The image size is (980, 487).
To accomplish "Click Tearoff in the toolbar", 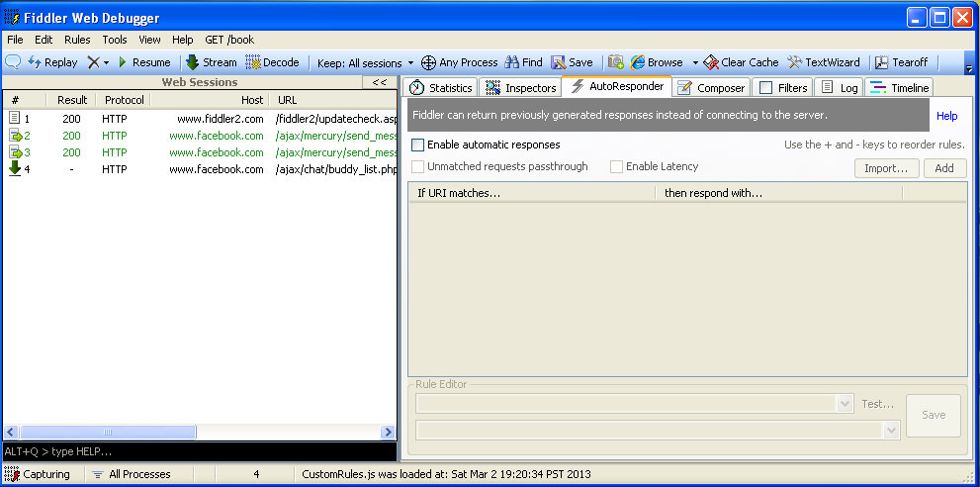I will click(x=901, y=62).
